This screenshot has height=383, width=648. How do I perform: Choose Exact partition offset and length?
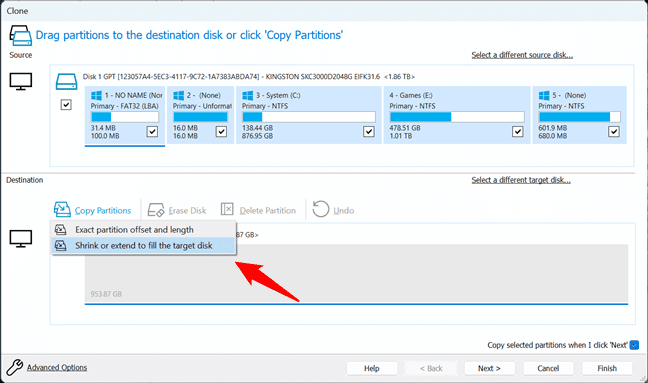[143, 229]
